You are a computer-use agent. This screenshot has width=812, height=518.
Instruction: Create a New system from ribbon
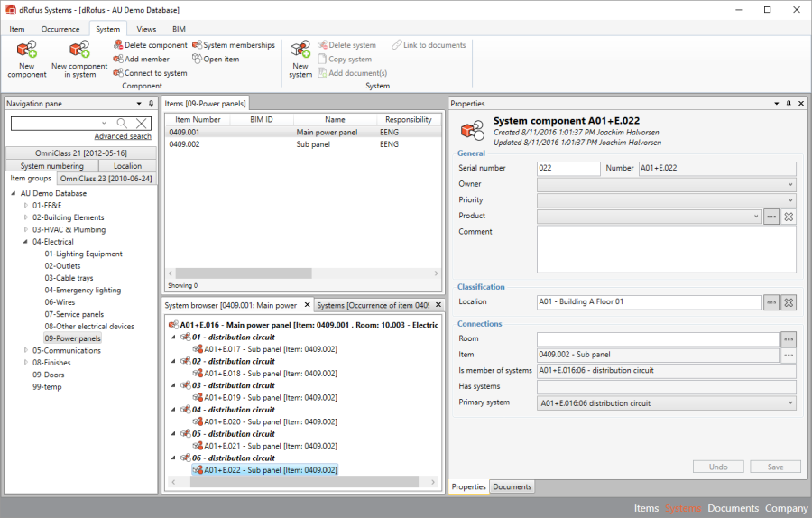click(x=300, y=51)
